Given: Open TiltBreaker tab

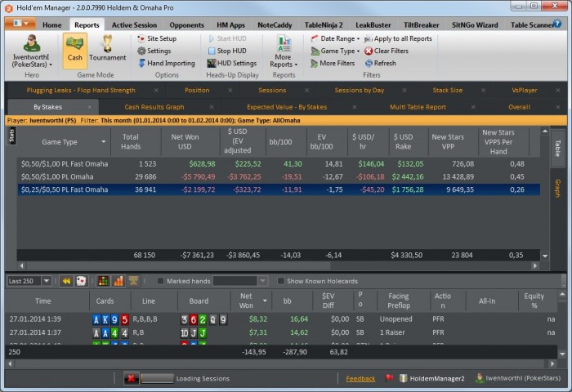Looking at the screenshot, I should pyautogui.click(x=421, y=25).
